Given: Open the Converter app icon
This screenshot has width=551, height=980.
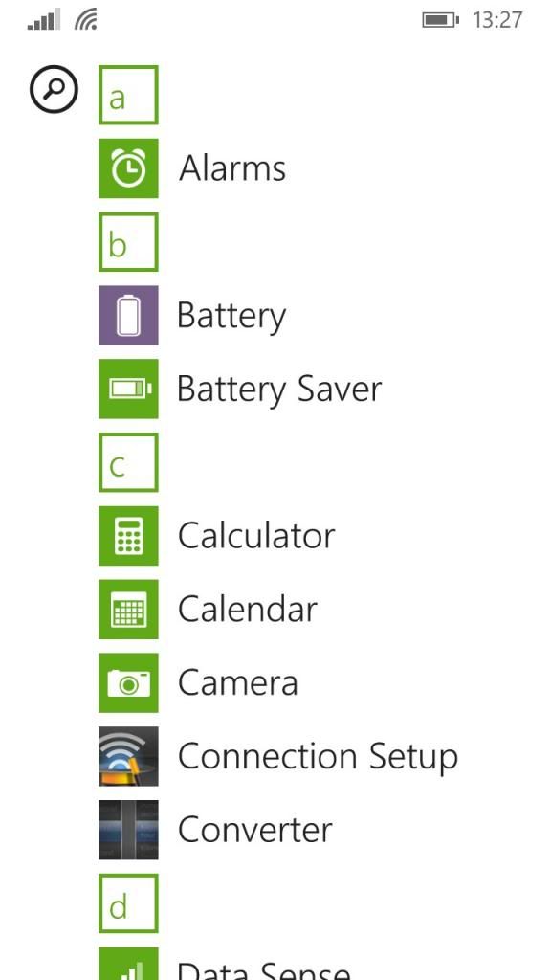Looking at the screenshot, I should [x=128, y=830].
